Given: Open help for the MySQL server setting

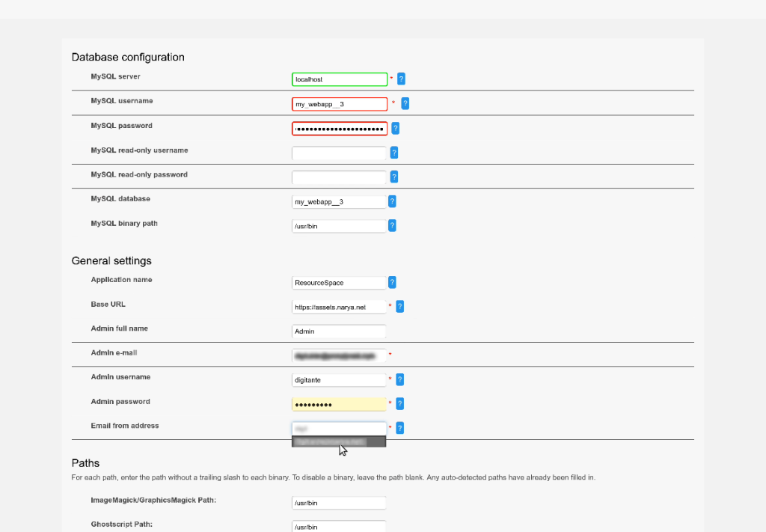Looking at the screenshot, I should [401, 79].
